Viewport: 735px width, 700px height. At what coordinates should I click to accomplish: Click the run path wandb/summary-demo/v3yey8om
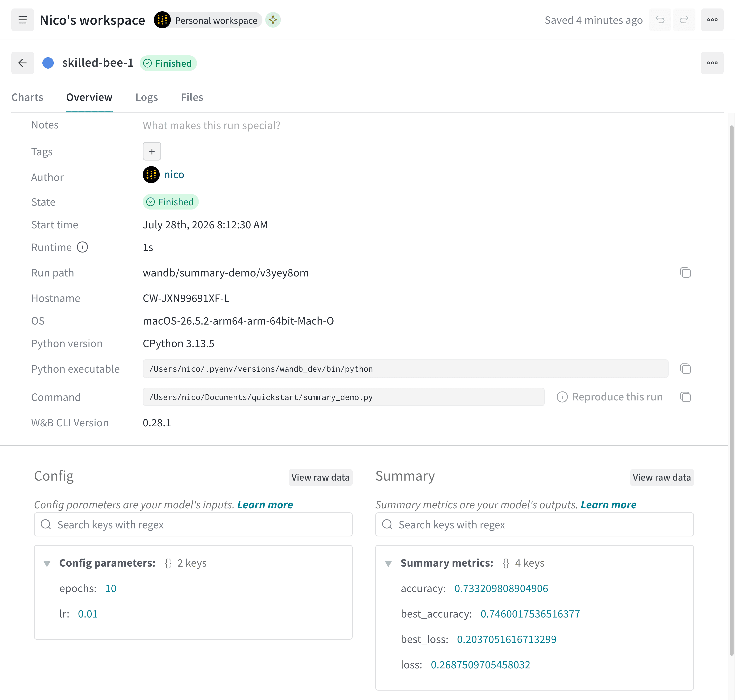coord(226,273)
